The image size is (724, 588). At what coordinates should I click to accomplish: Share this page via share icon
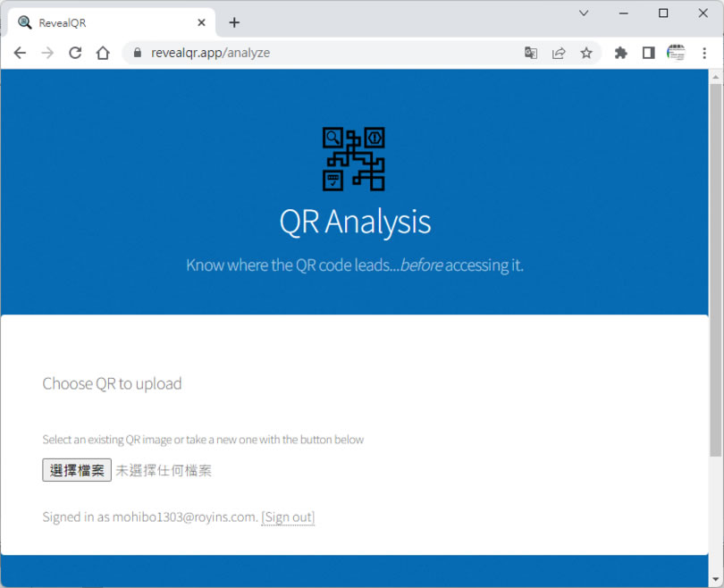pos(559,53)
